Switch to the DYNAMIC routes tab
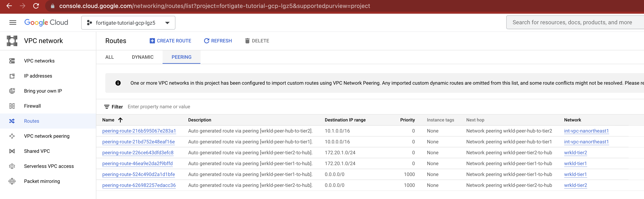Screen dimensions: 644x199 (x=143, y=57)
